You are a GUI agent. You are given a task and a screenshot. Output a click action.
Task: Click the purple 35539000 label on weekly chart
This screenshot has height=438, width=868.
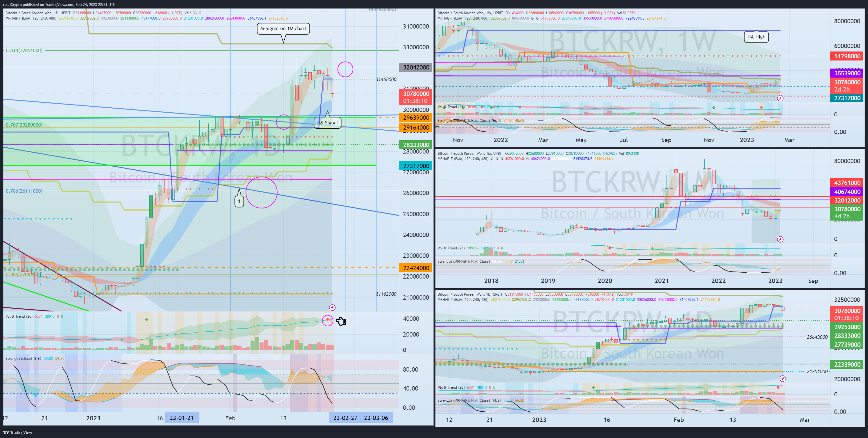848,73
